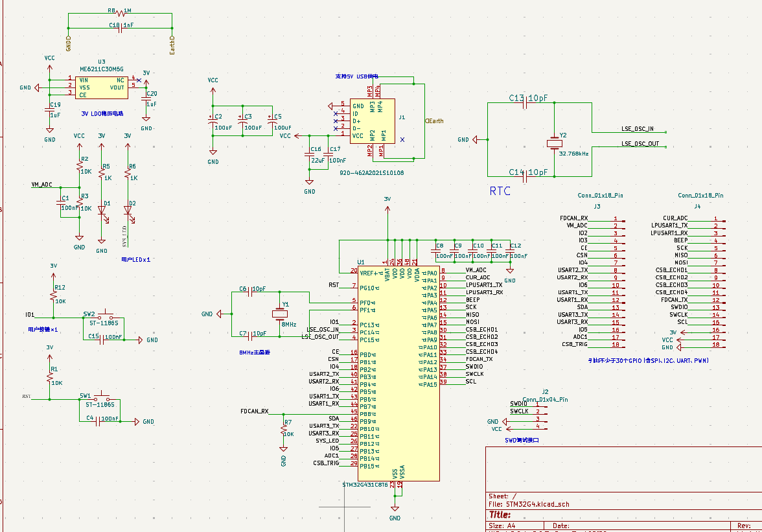Screen dimensions: 762x532
Task: Click the Title field in title block
Action: [501, 515]
